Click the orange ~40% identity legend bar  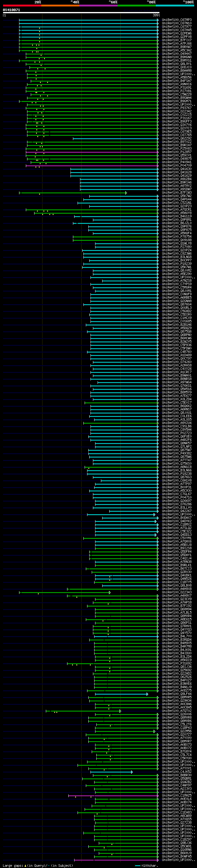60,6
